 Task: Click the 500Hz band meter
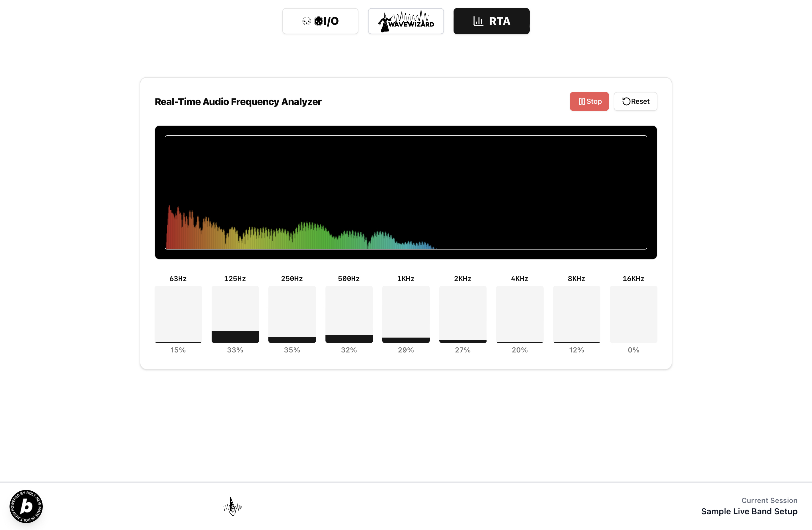349,314
